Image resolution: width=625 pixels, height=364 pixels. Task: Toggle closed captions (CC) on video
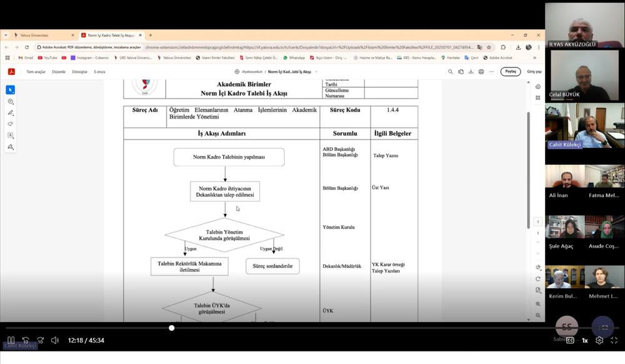571,340
